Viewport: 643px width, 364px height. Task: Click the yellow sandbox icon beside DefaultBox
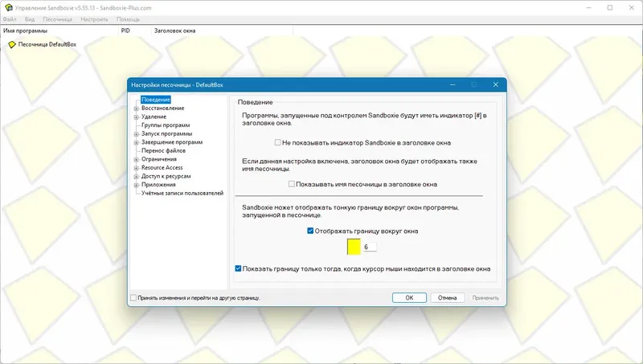click(12, 44)
